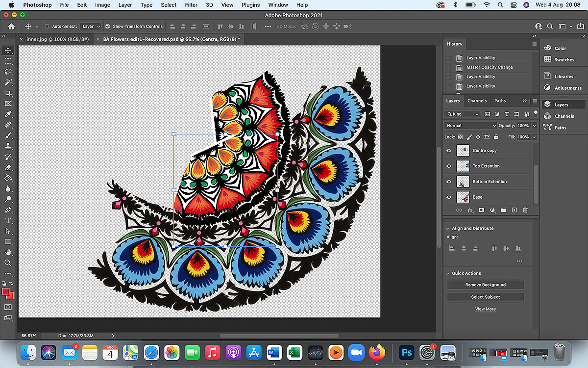The width and height of the screenshot is (588, 368).
Task: Select the Lasso tool
Action: point(8,72)
